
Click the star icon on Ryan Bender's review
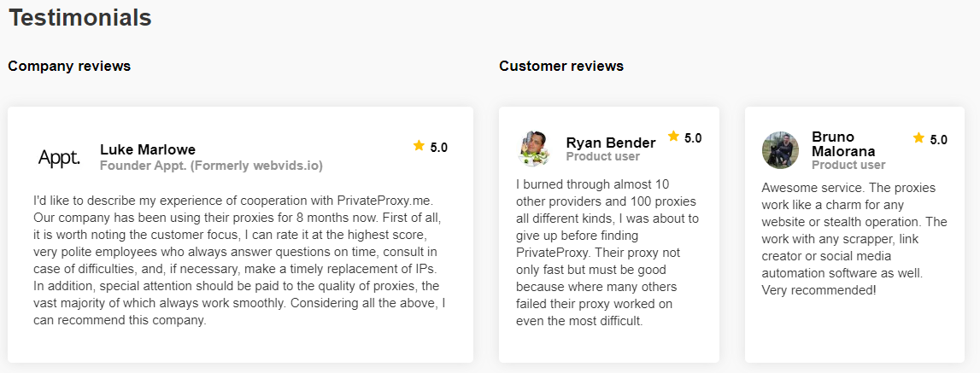[x=673, y=137]
